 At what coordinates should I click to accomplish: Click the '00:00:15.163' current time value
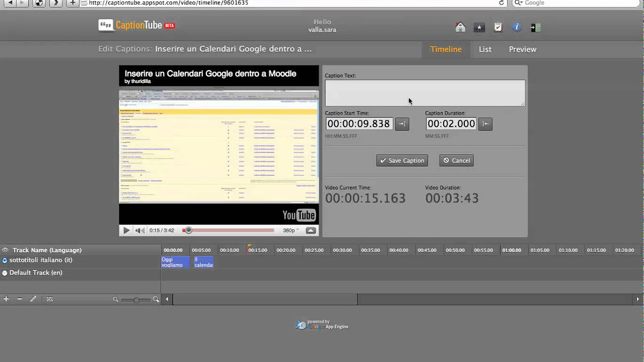(x=365, y=198)
